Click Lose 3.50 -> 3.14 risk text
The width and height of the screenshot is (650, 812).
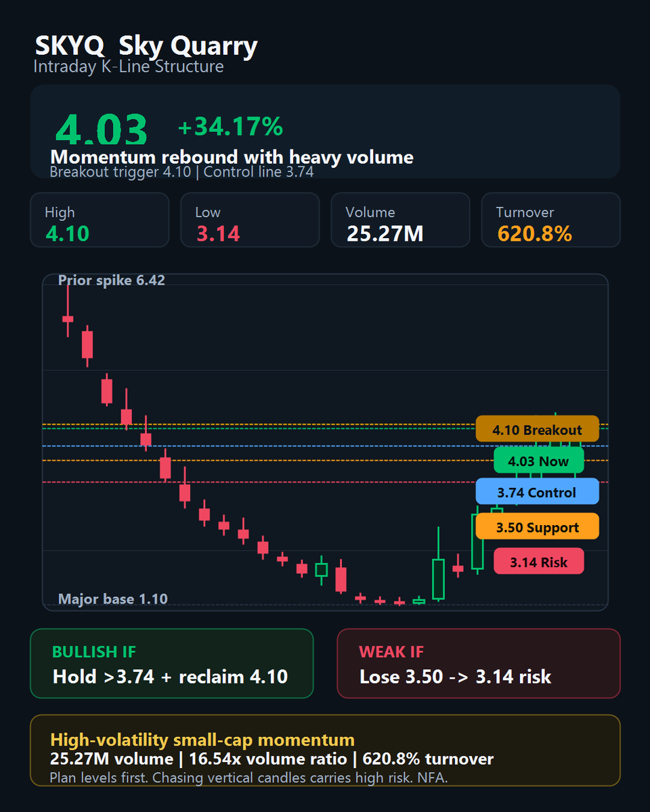point(455,677)
